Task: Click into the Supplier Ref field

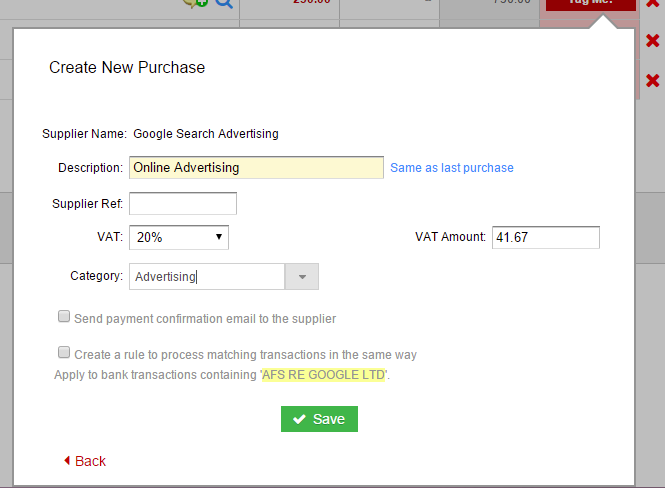Action: click(x=183, y=204)
